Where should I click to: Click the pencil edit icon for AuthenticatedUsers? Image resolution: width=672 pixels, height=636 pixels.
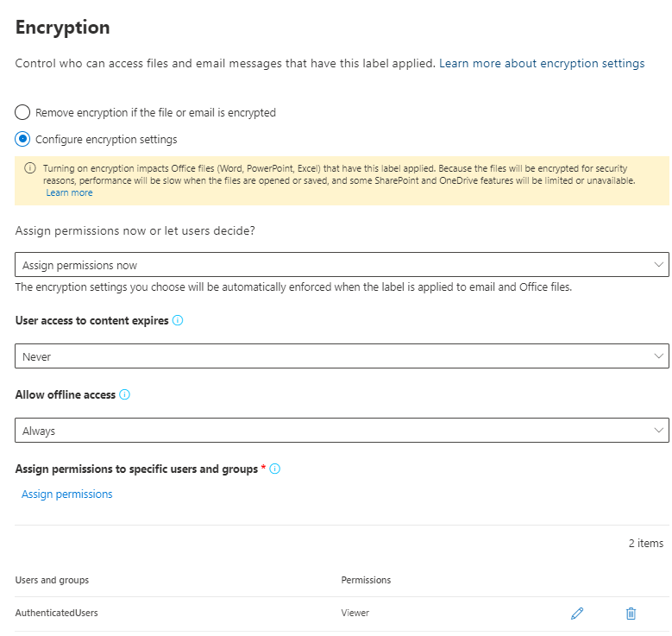[x=577, y=614]
